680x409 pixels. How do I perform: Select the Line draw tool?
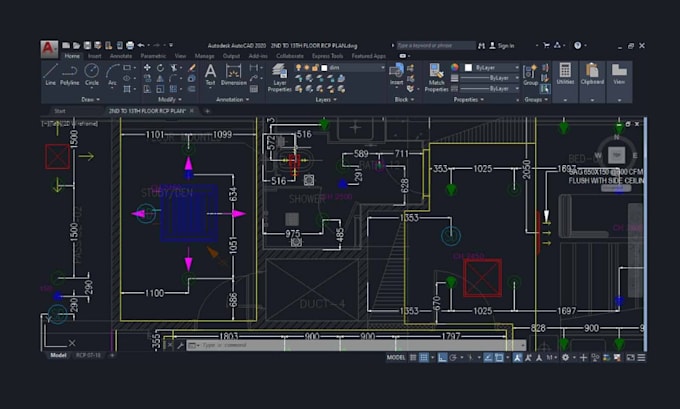tap(50, 74)
